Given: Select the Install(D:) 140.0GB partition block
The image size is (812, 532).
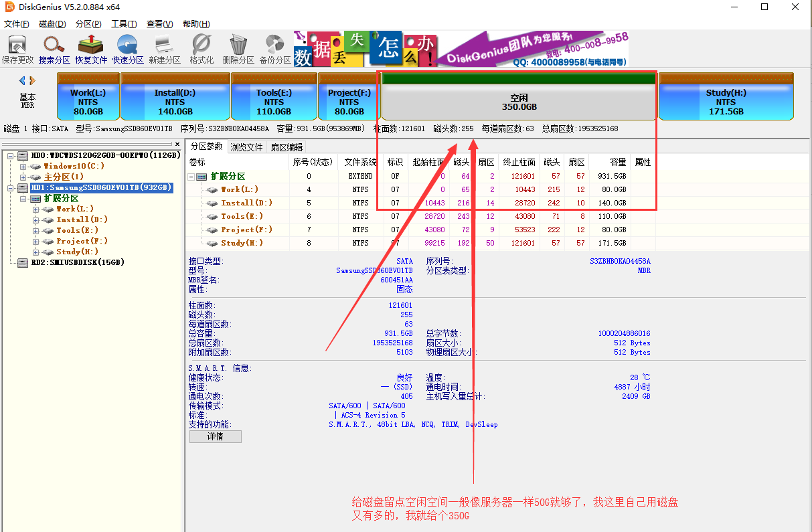Looking at the screenshot, I should point(175,97).
